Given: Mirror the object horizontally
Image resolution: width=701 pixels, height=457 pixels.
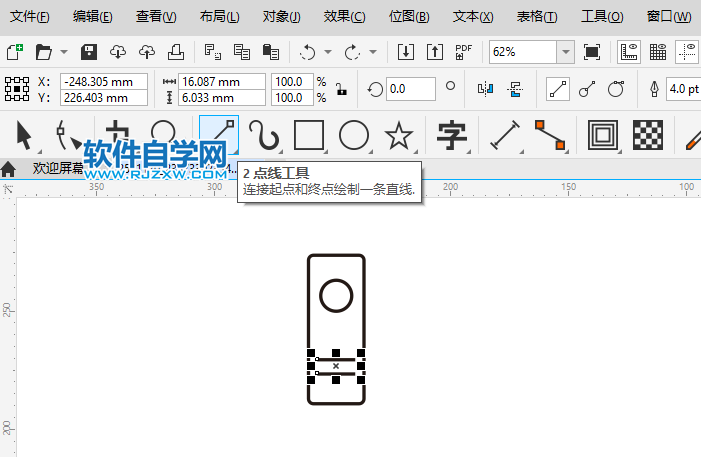Looking at the screenshot, I should click(485, 89).
